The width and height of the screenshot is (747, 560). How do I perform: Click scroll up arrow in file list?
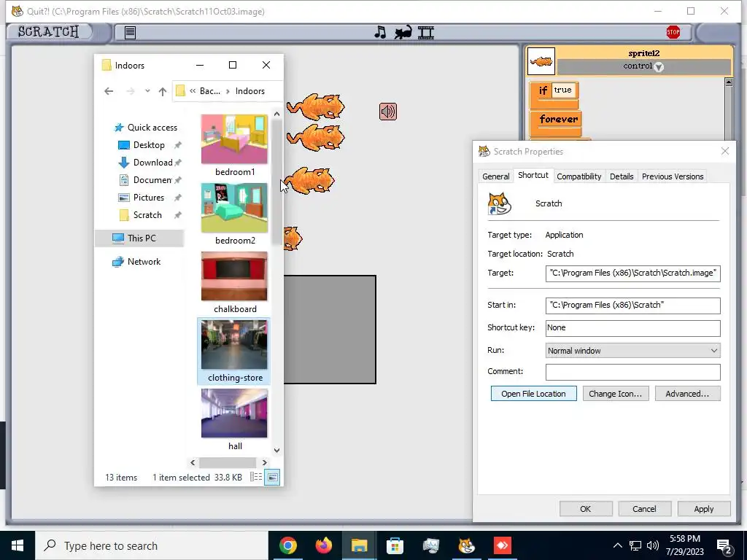click(276, 114)
